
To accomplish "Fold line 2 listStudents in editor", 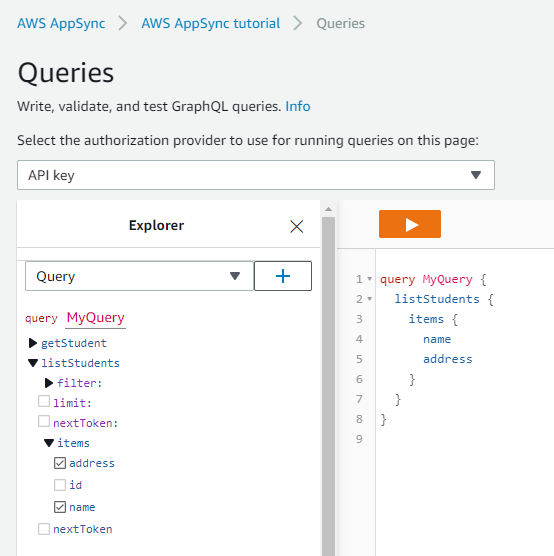I will tap(369, 299).
